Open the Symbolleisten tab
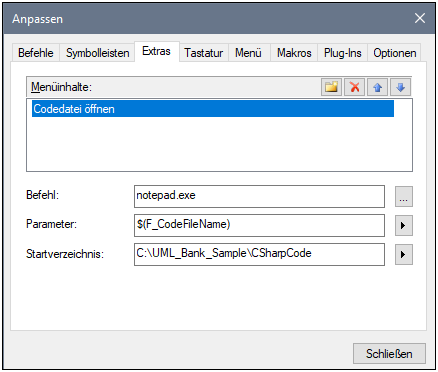 point(97,53)
